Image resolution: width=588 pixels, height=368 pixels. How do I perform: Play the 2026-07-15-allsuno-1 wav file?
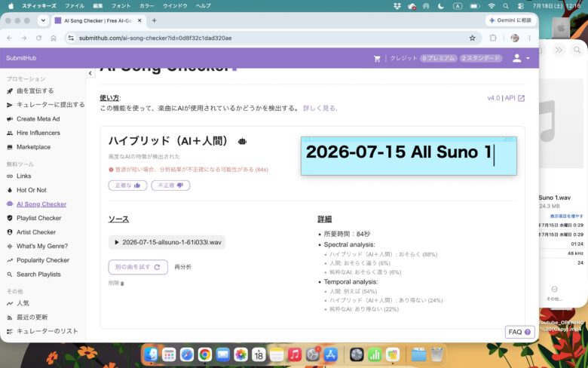click(167, 242)
